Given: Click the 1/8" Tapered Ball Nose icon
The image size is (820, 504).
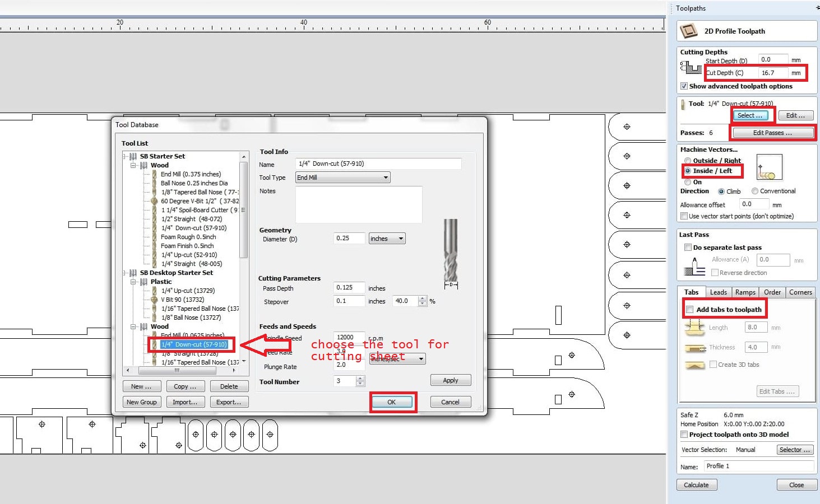Looking at the screenshot, I should (x=154, y=192).
